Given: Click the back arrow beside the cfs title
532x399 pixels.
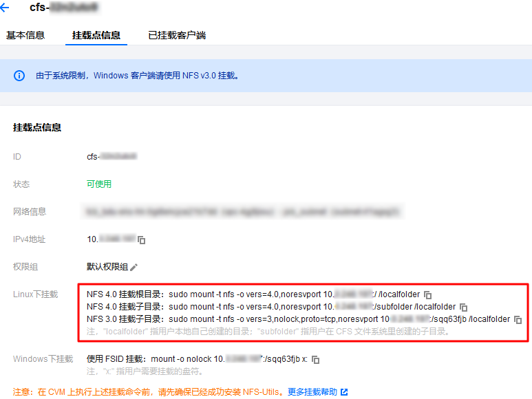Looking at the screenshot, I should [6, 8].
